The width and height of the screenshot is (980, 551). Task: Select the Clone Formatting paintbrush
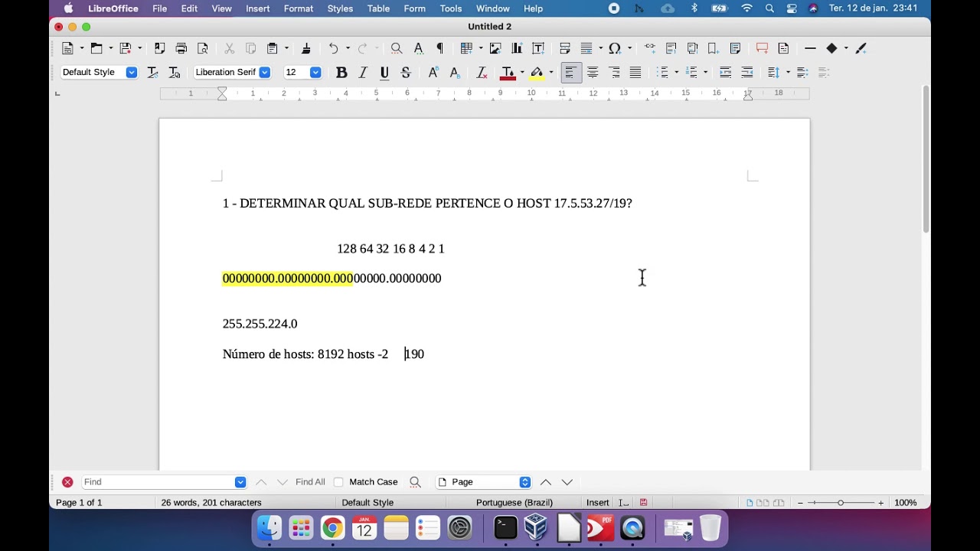[306, 48]
